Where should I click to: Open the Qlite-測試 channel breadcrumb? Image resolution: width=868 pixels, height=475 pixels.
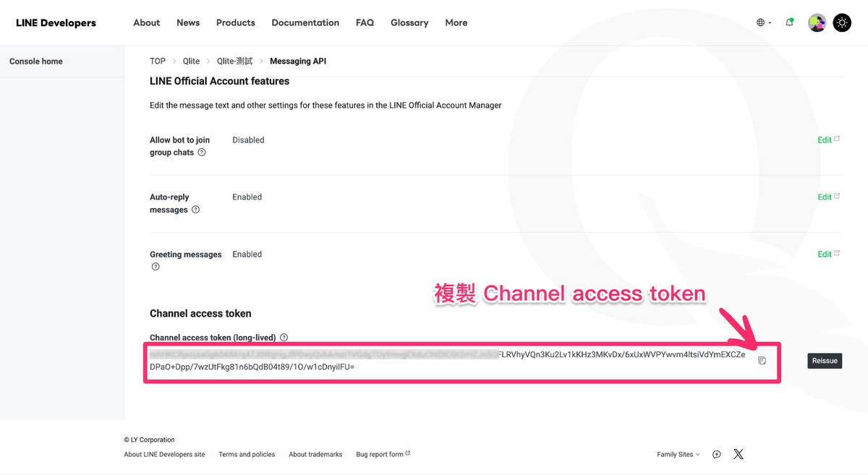(235, 61)
